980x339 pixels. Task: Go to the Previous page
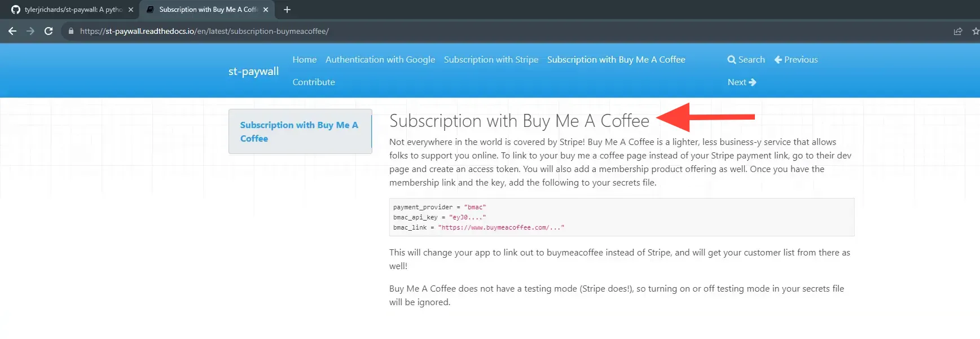796,60
